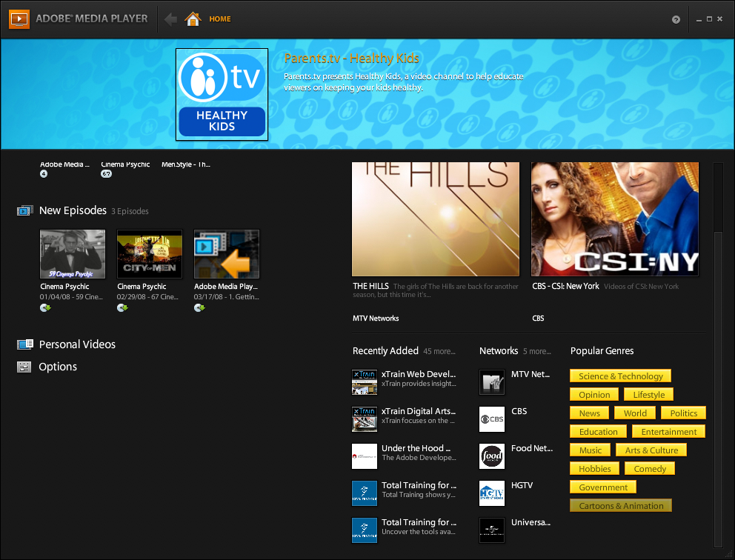Play the City of Men episode thumbnail

[x=150, y=254]
